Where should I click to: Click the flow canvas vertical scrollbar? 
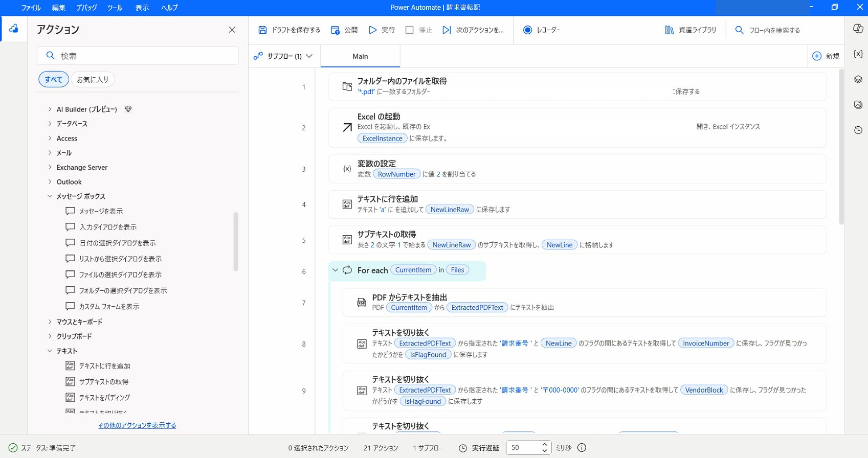[x=841, y=147]
